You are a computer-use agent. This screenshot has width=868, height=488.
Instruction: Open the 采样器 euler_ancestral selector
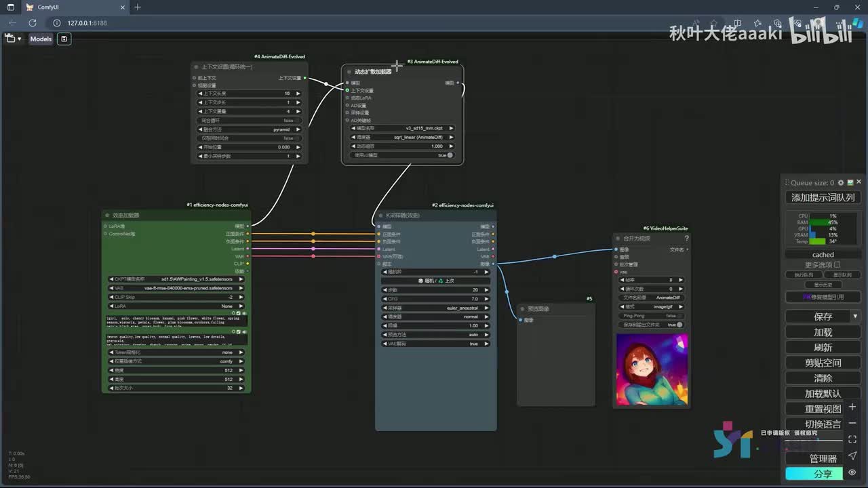[435, 308]
